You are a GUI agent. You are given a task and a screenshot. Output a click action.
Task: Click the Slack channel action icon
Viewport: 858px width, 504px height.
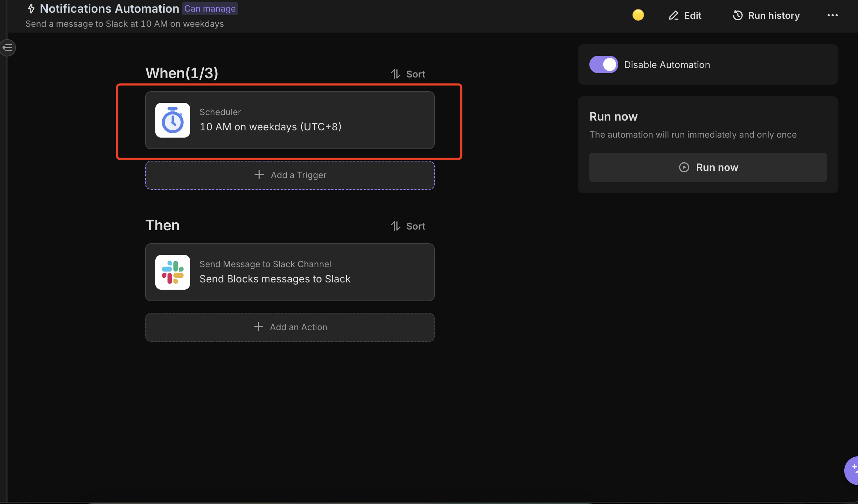173,271
